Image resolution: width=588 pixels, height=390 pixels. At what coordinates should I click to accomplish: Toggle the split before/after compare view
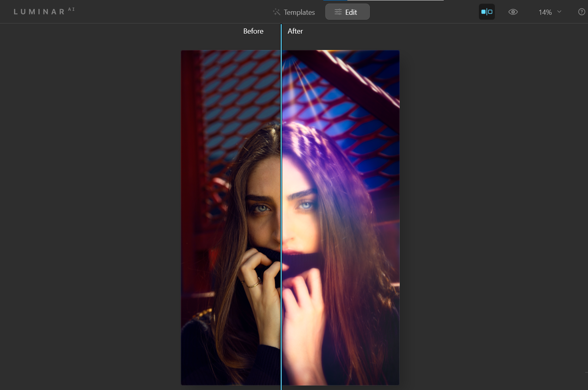pyautogui.click(x=486, y=12)
